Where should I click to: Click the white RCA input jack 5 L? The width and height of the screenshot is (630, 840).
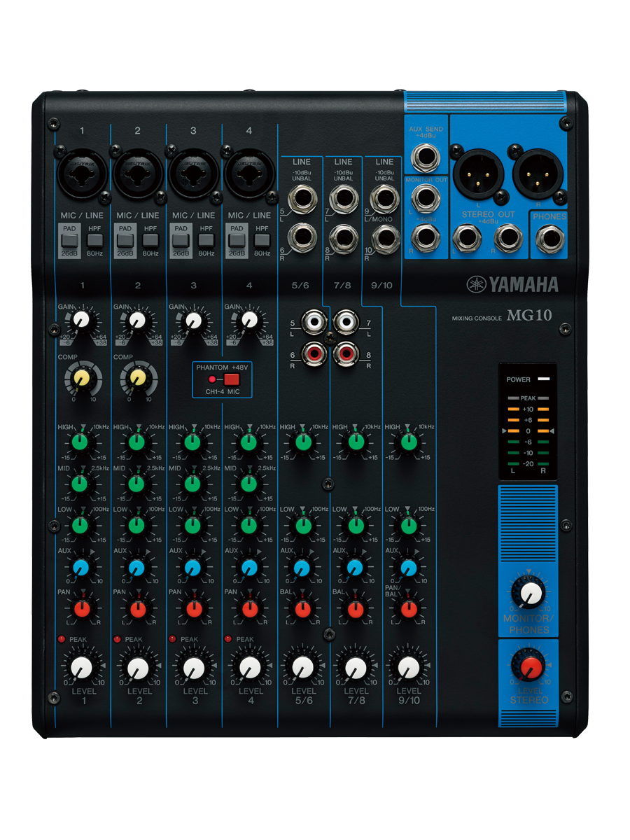point(315,323)
